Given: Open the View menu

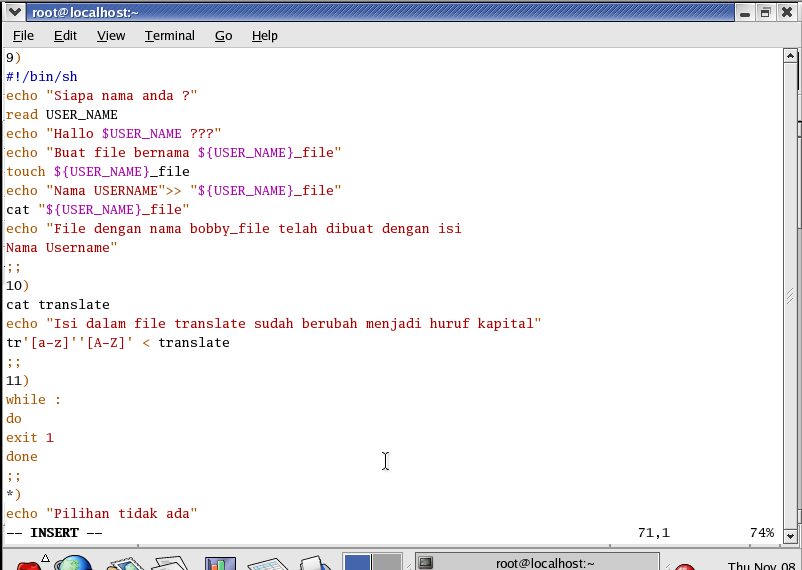Looking at the screenshot, I should click(110, 36).
